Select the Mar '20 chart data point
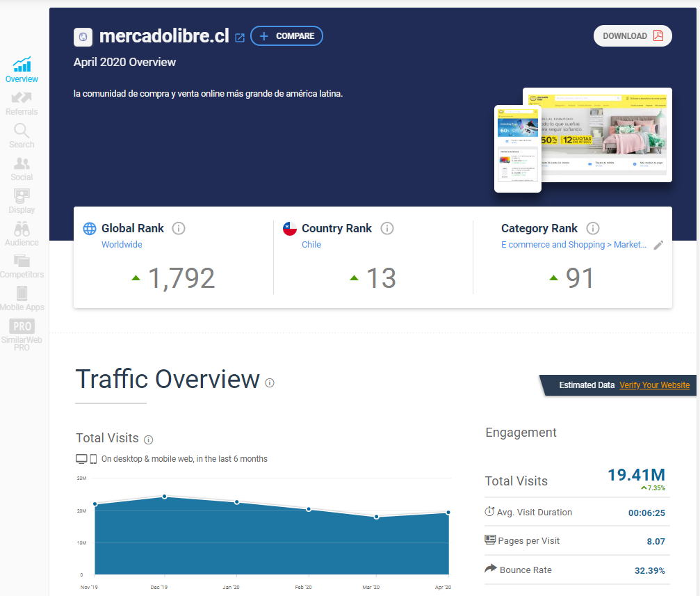 point(377,517)
